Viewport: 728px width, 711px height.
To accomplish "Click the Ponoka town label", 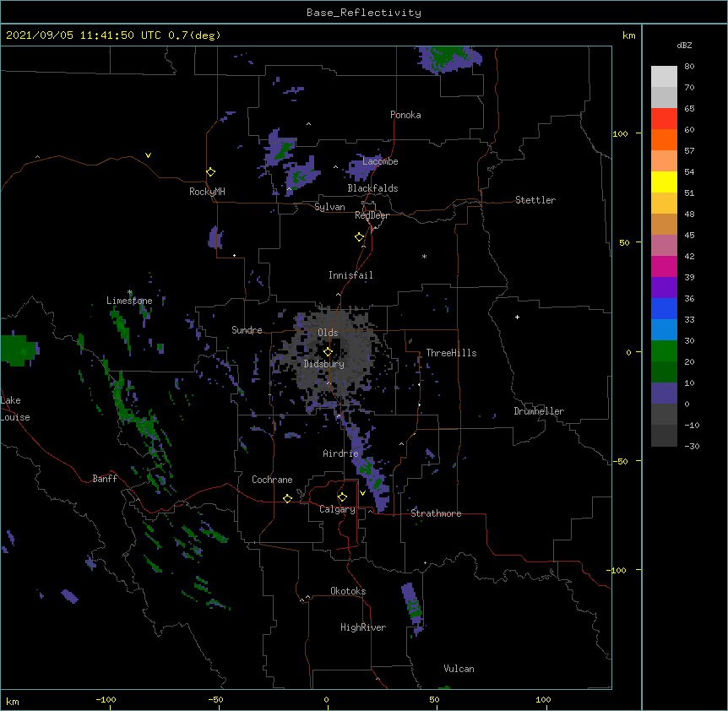I will pos(405,115).
